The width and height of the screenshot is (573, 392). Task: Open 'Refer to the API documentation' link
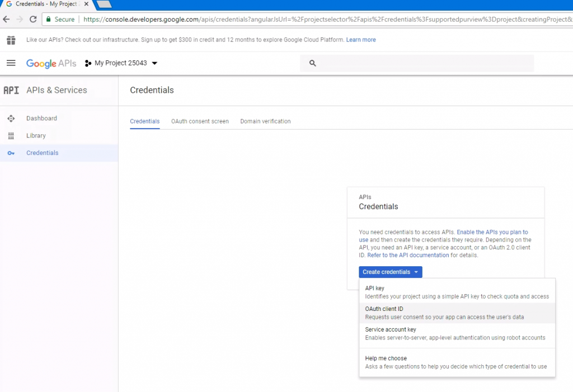408,256
